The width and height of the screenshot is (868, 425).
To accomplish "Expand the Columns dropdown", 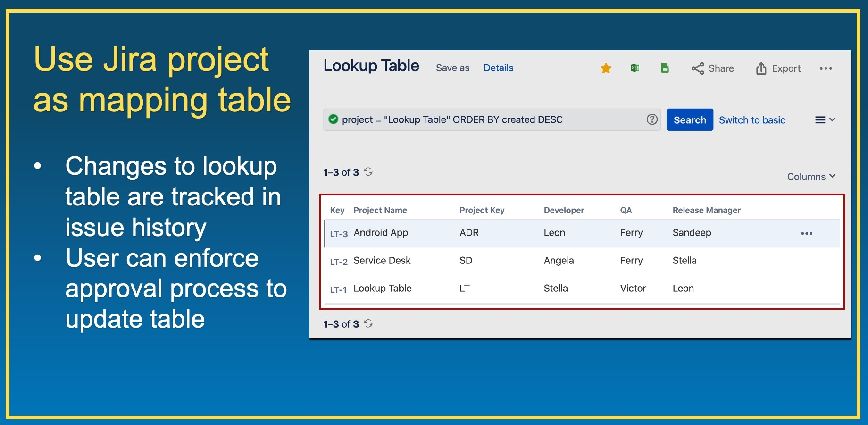I will (810, 177).
